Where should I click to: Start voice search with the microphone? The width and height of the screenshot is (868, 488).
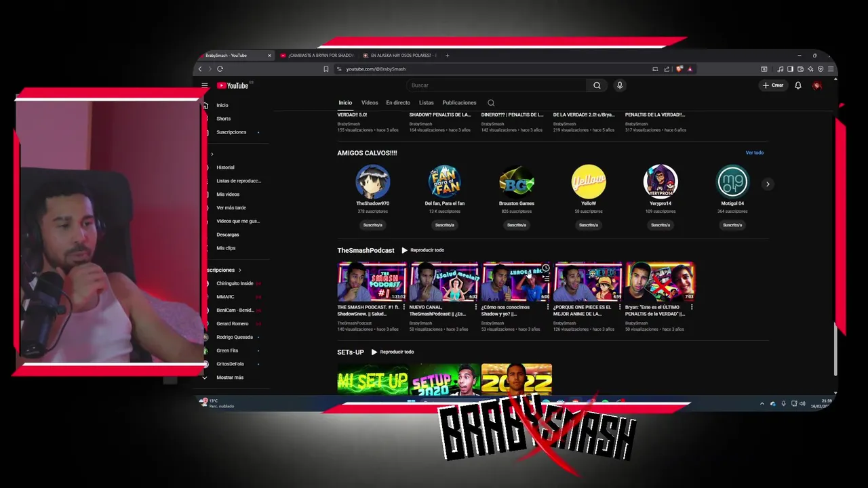[x=619, y=85]
